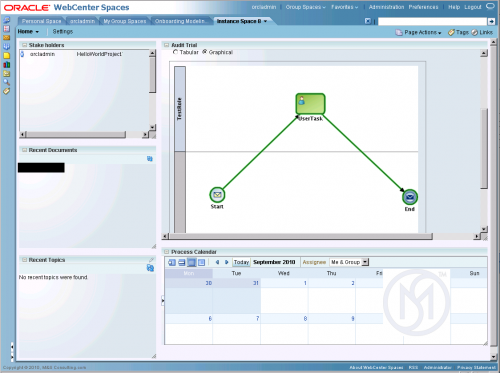Screen dimensions: 500x373
Task: Click the Privacy Statement footer link
Action: [x=476, y=367]
